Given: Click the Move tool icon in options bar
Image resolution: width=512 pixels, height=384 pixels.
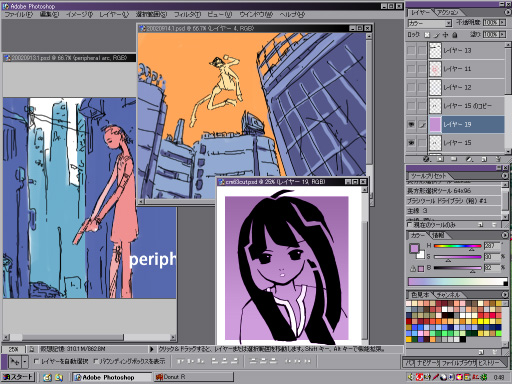Looking at the screenshot, I should tap(14, 361).
